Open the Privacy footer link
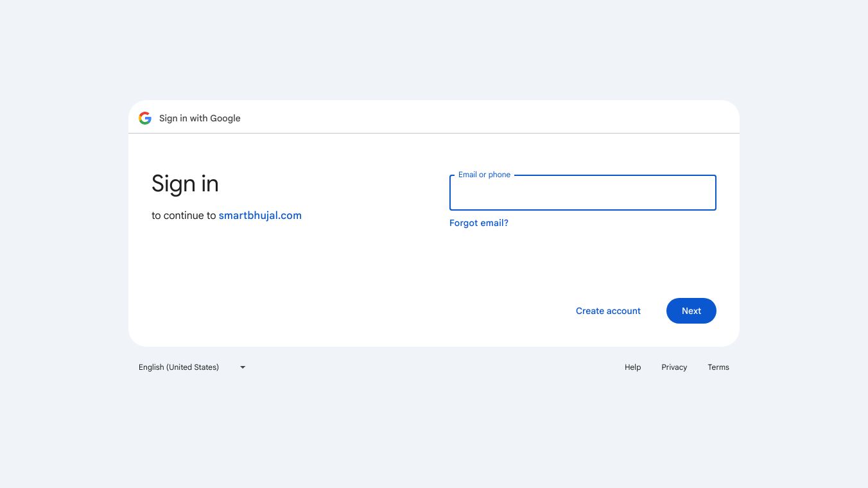868x488 pixels. click(674, 367)
